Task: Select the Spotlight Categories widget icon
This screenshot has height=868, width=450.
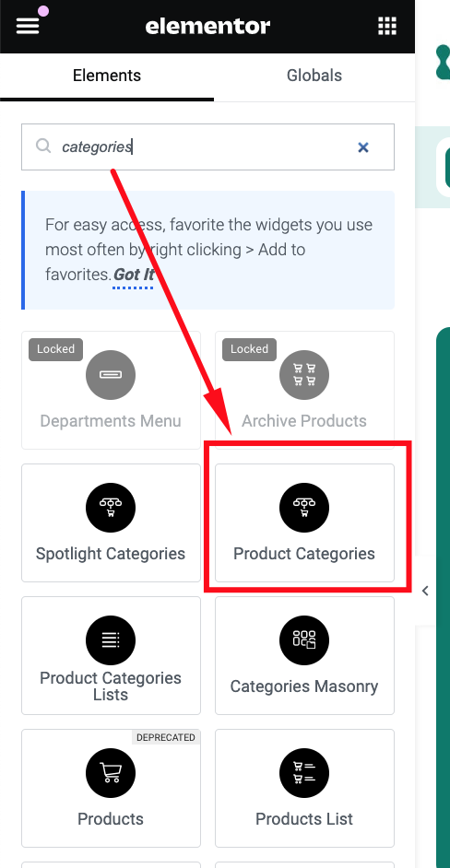Action: (x=111, y=507)
